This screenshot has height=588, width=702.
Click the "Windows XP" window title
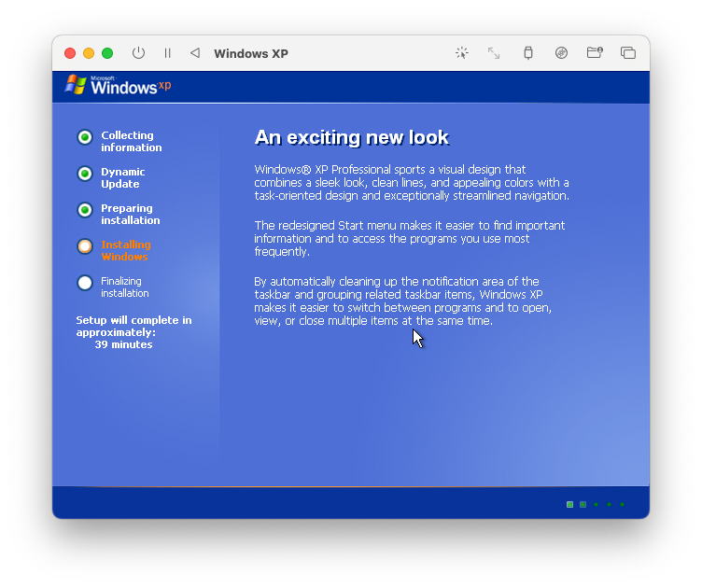(251, 54)
